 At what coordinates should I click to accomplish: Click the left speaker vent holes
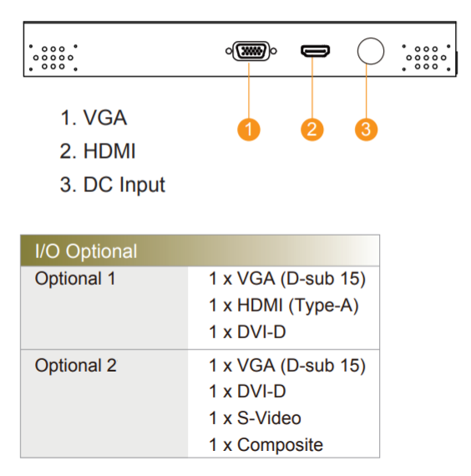pos(53,58)
